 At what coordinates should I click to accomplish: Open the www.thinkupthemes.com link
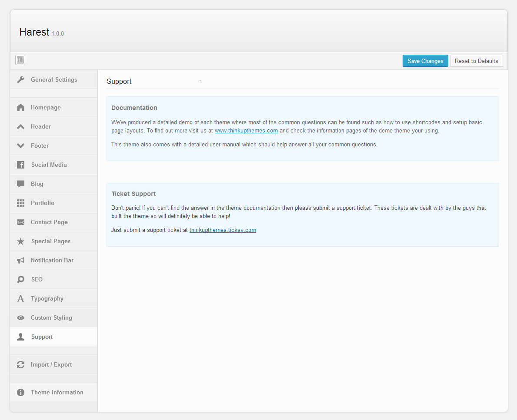click(246, 131)
